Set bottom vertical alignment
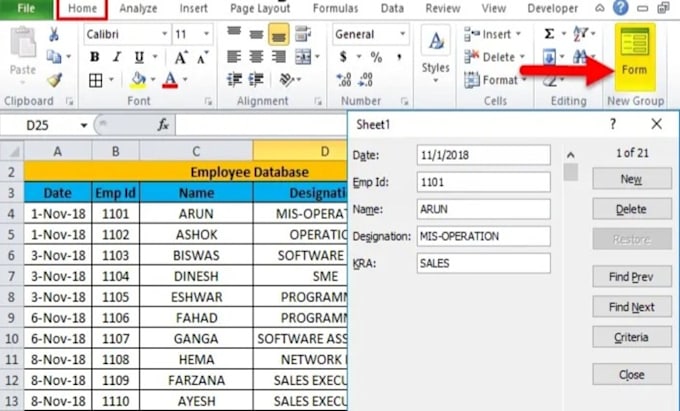This screenshot has width=680, height=411. coord(278,34)
